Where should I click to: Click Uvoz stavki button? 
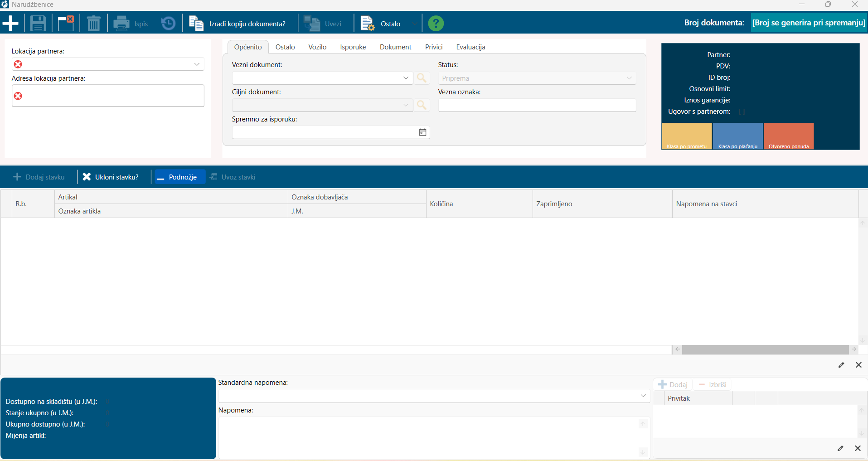(233, 177)
